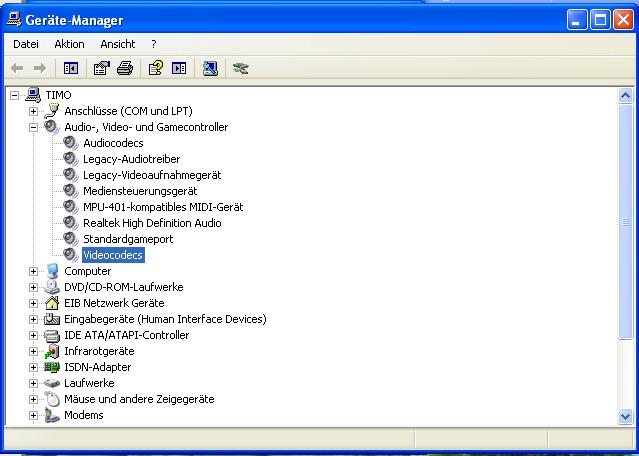The image size is (639, 456).
Task: Click the scrollbar up arrow
Action: click(x=625, y=96)
